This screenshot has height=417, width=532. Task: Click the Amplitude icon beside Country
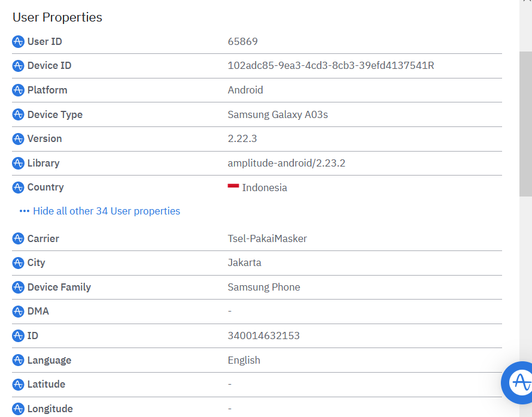click(x=19, y=188)
